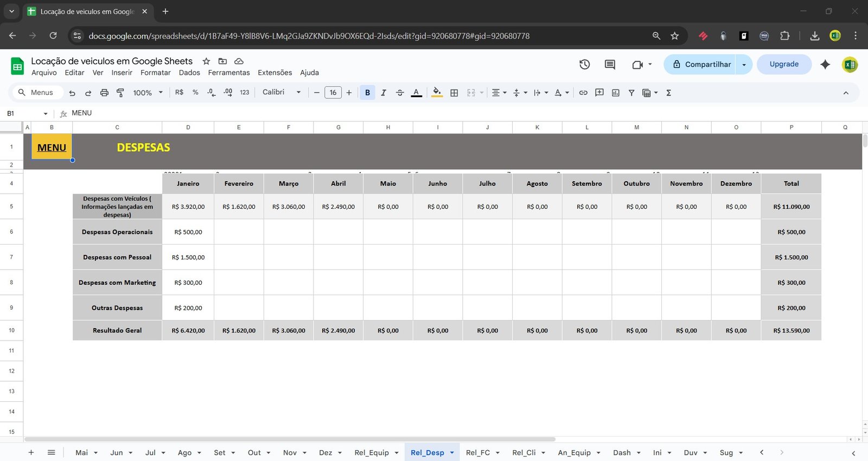Toggle italic formatting
The image size is (868, 461).
[x=384, y=93]
